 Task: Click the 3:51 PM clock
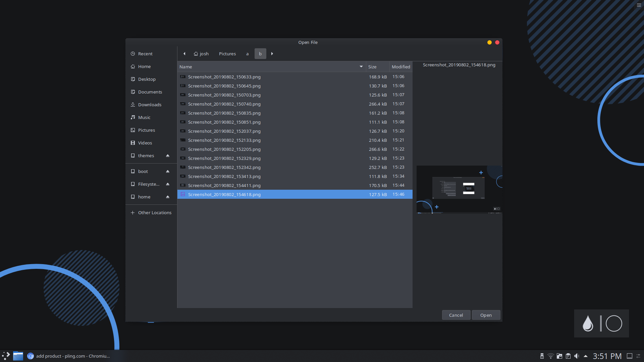[x=607, y=356]
